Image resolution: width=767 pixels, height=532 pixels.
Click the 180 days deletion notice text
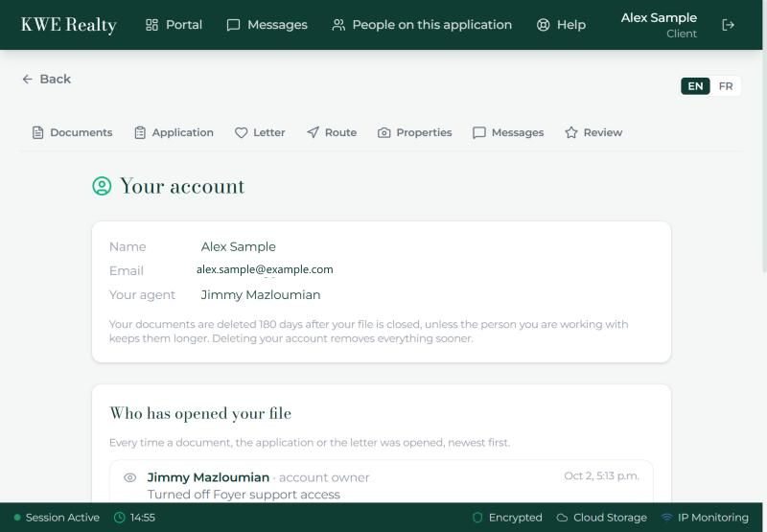click(x=368, y=331)
